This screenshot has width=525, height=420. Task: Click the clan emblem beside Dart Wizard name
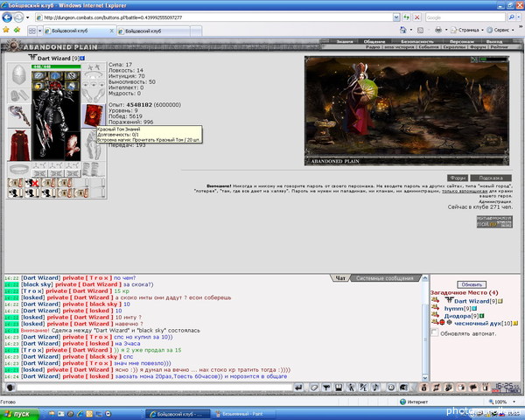pos(32,58)
